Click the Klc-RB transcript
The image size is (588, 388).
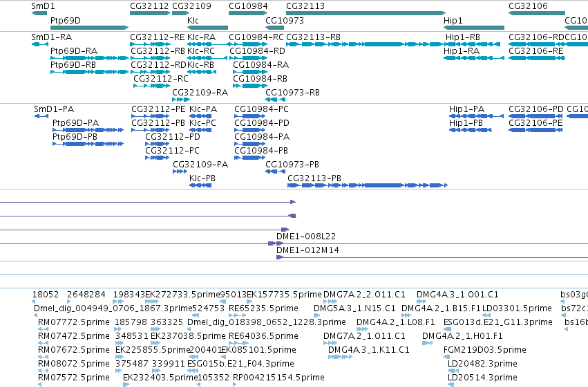pyautogui.click(x=202, y=72)
